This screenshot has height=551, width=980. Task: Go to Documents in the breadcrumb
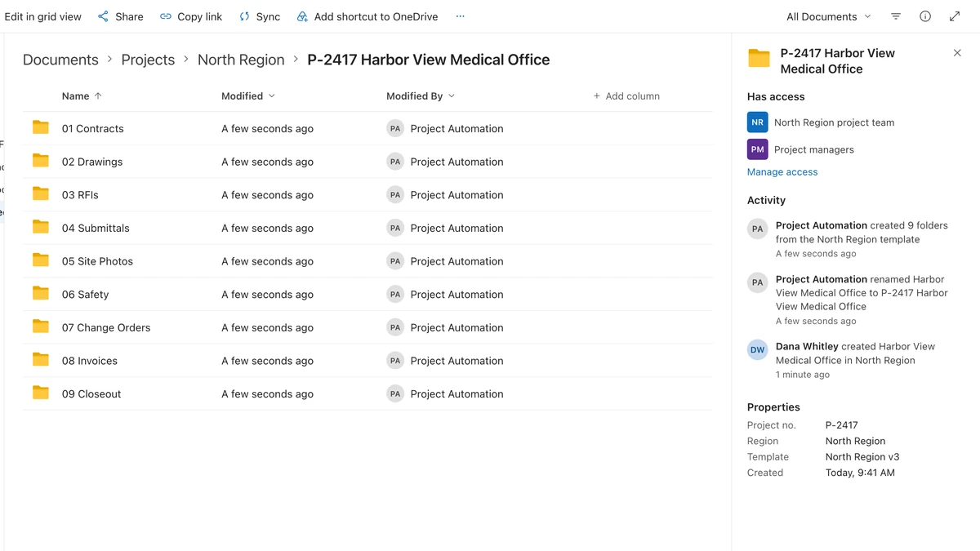point(60,60)
